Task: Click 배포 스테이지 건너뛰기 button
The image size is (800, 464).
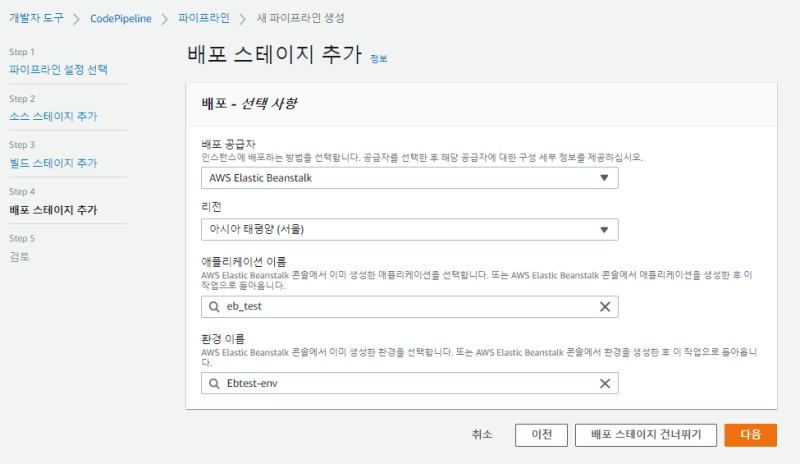Action: [645, 435]
